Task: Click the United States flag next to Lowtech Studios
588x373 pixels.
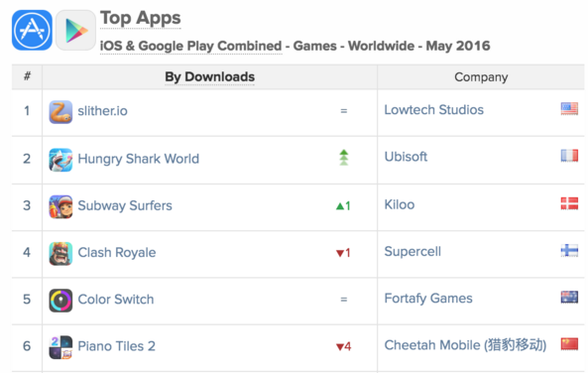Action: (x=569, y=109)
